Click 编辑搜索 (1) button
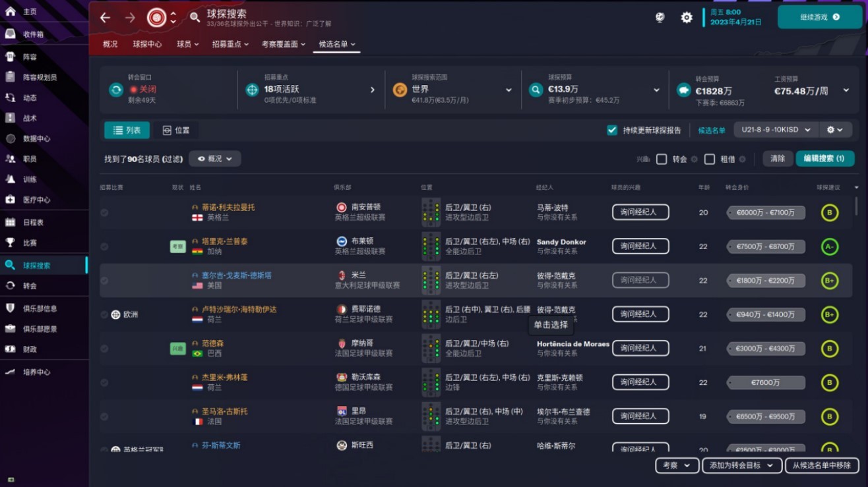Screen dimensions: 868x487 (x=824, y=159)
